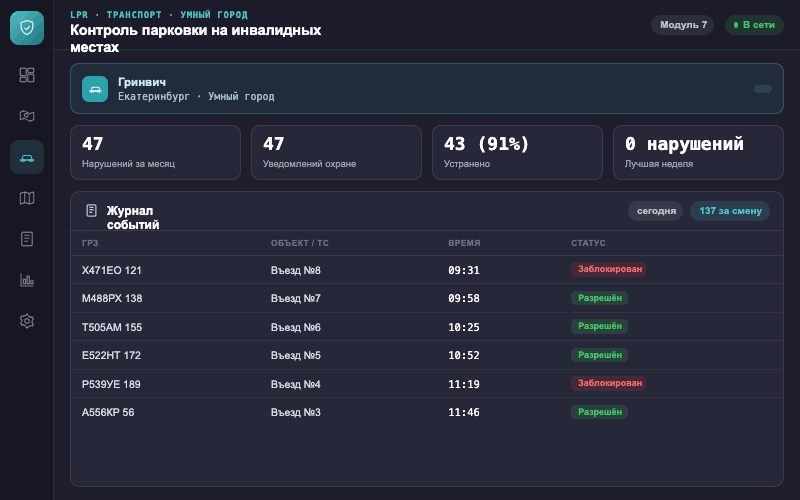This screenshot has height=500, width=800.
Task: Open the Устранено 43 (91%) card
Action: pos(517,153)
